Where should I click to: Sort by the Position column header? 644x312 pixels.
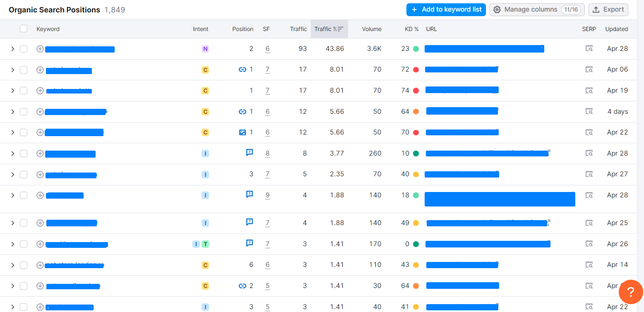click(x=243, y=29)
